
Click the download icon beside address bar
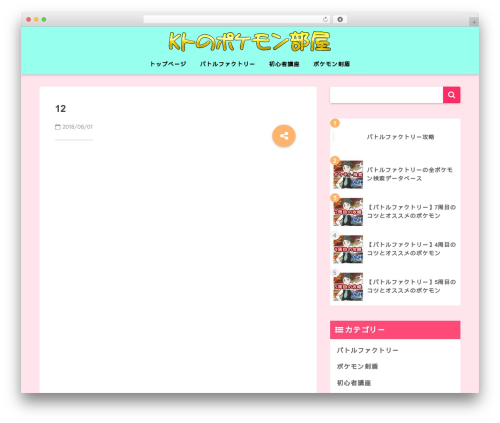[340, 19]
